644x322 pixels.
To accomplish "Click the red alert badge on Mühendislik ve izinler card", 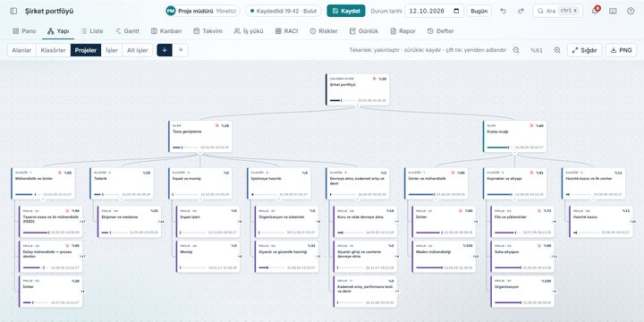I will [x=60, y=173].
